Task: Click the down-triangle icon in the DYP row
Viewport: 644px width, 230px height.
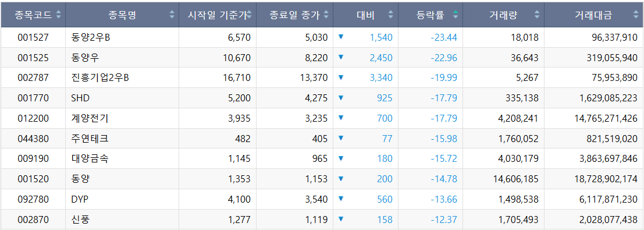Action: tap(340, 199)
